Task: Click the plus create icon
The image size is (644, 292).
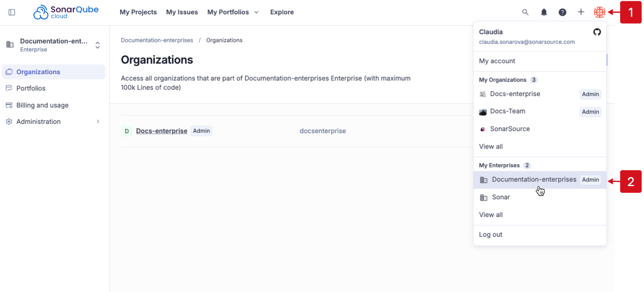Action: tap(581, 12)
